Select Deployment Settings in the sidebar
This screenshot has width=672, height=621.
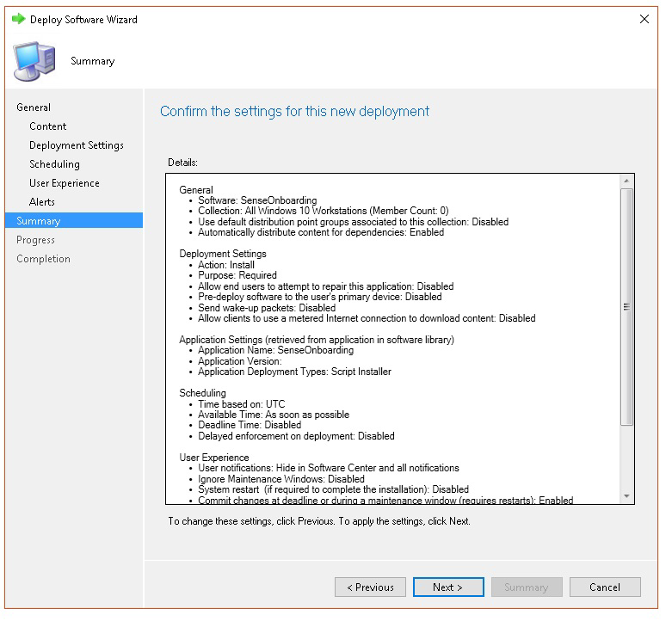[x=76, y=145]
